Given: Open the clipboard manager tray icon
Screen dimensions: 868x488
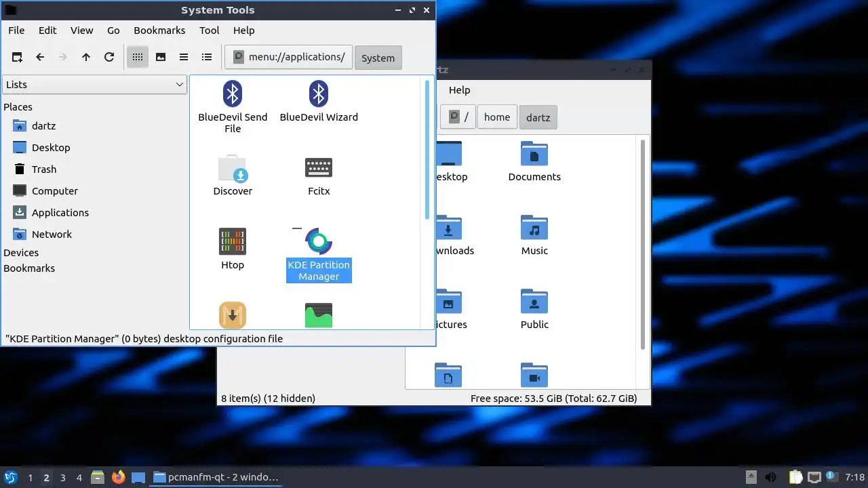Looking at the screenshot, I should (795, 477).
